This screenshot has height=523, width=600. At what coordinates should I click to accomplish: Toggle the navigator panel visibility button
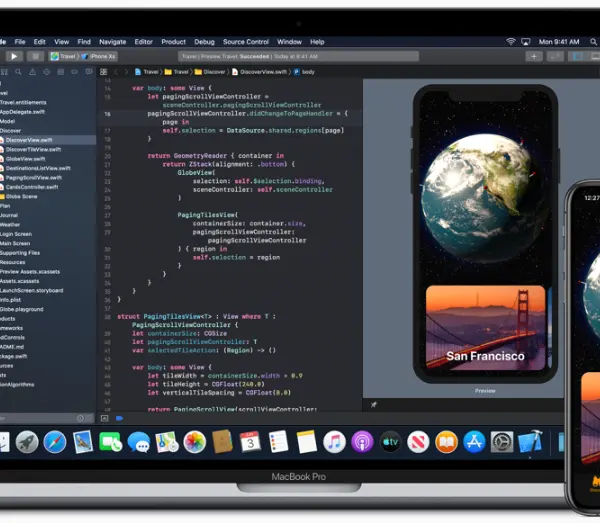pyautogui.click(x=577, y=57)
